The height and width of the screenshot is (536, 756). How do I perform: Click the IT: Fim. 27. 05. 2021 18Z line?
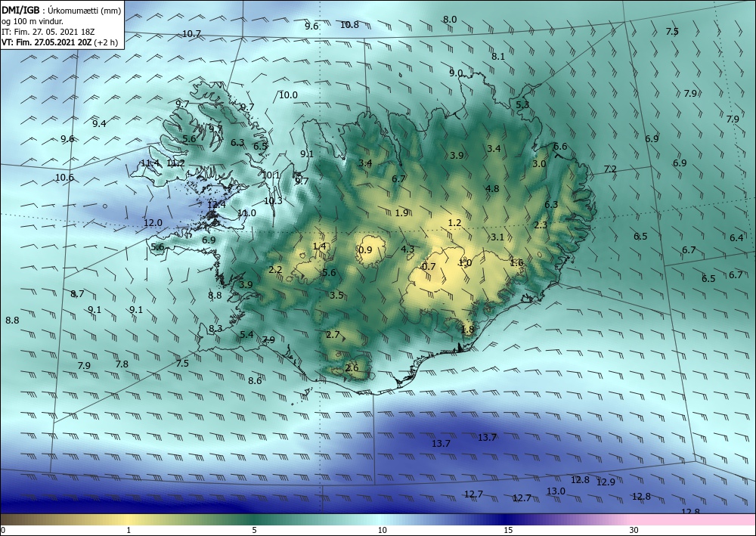coord(48,32)
